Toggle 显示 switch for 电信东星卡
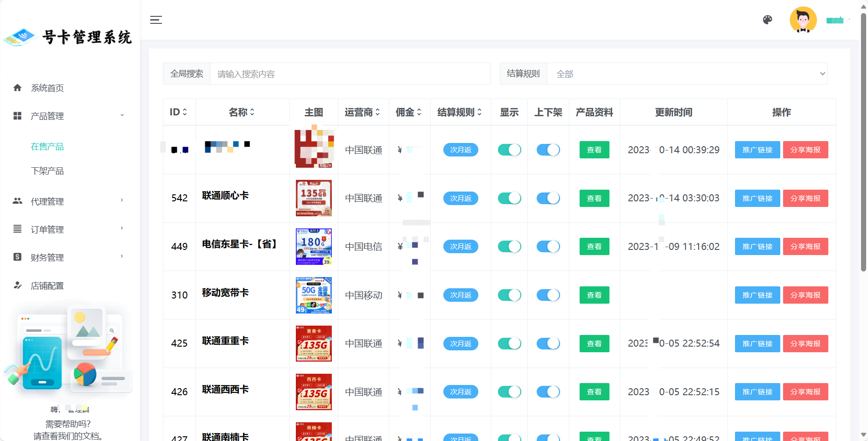 [x=509, y=246]
